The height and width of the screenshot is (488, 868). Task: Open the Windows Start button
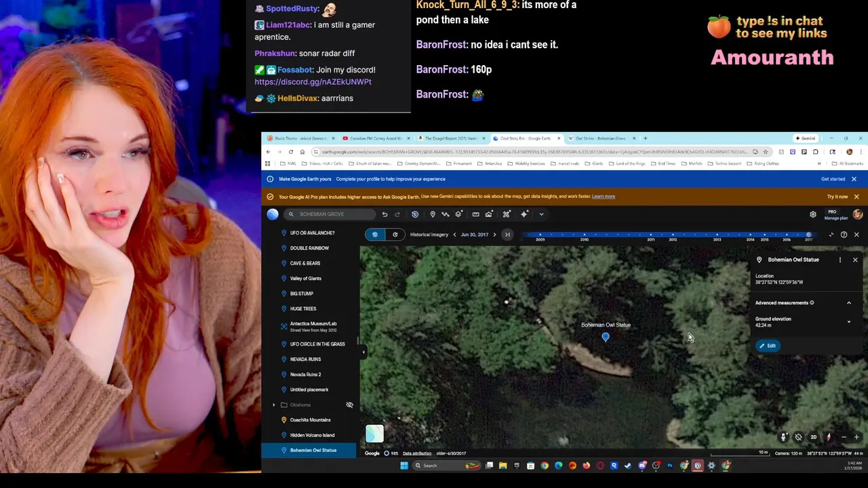click(404, 466)
